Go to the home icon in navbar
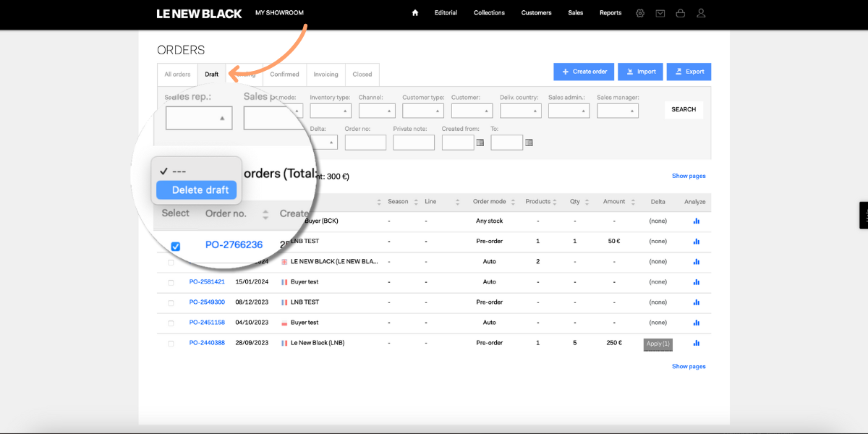868x434 pixels. (415, 13)
